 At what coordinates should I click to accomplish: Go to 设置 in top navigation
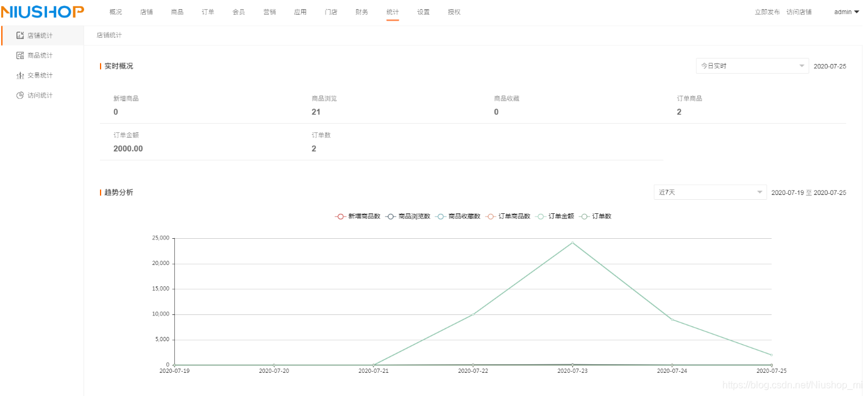coord(424,12)
